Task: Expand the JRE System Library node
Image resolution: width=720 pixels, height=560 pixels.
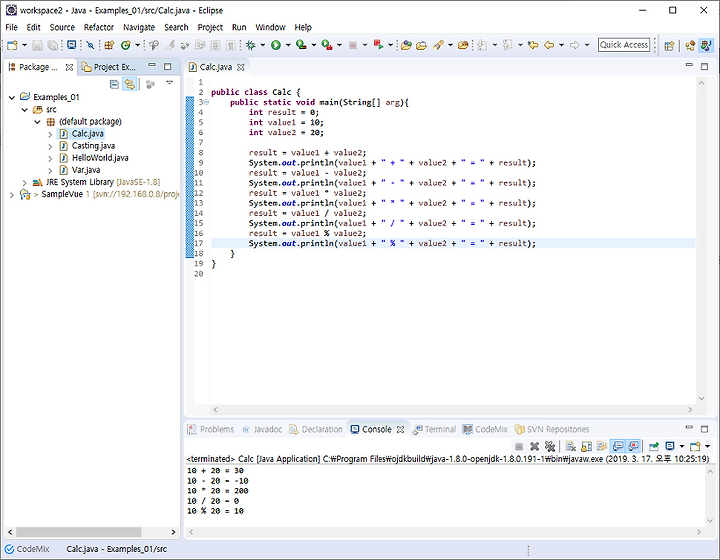Action: coord(25,183)
